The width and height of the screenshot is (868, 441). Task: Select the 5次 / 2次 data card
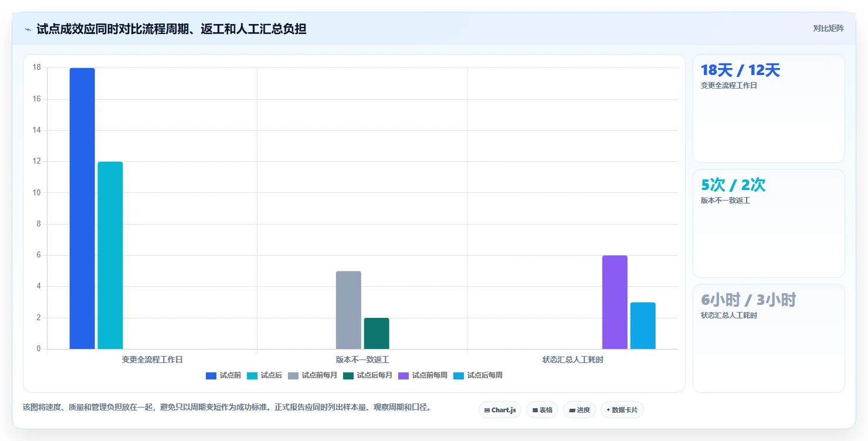tap(769, 223)
